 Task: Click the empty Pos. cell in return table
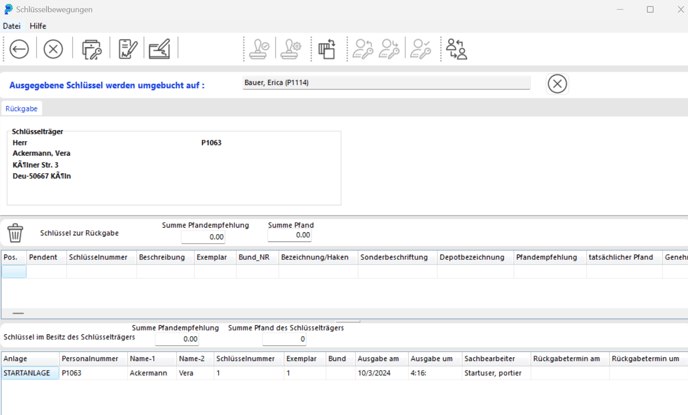click(x=14, y=272)
